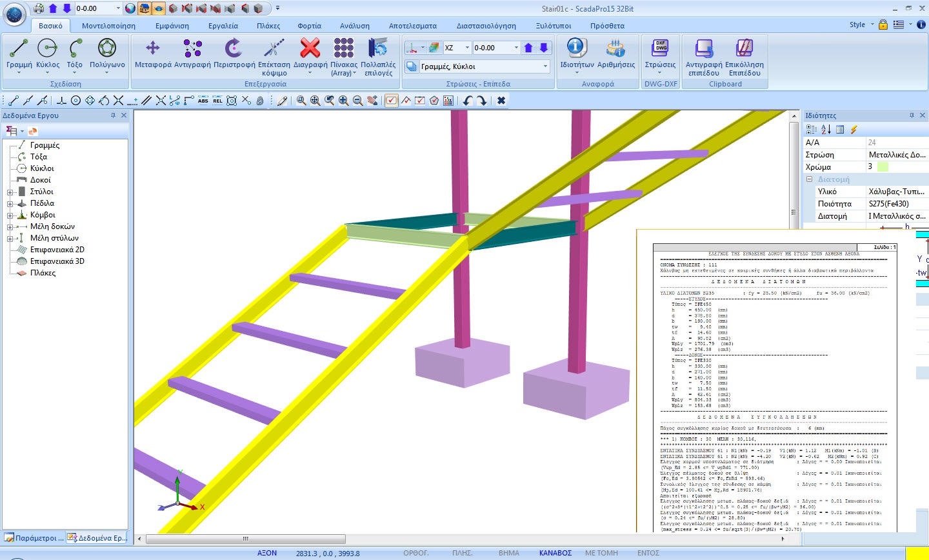Choose the Επέκταση κόψιμο extend-trim tool
This screenshot has width=929, height=560.
(x=274, y=57)
